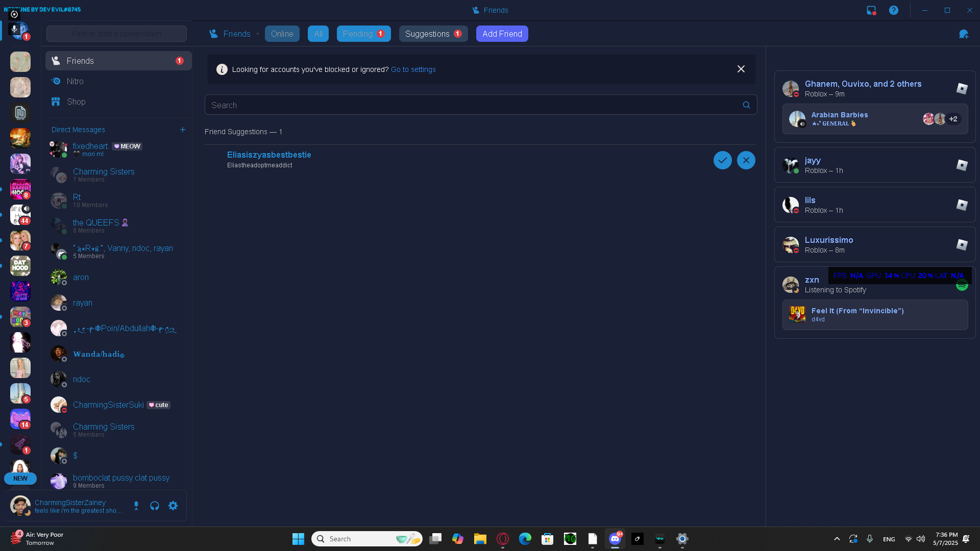Expand Arabian Barbies +2 members badge
980x551 pixels.
953,119
